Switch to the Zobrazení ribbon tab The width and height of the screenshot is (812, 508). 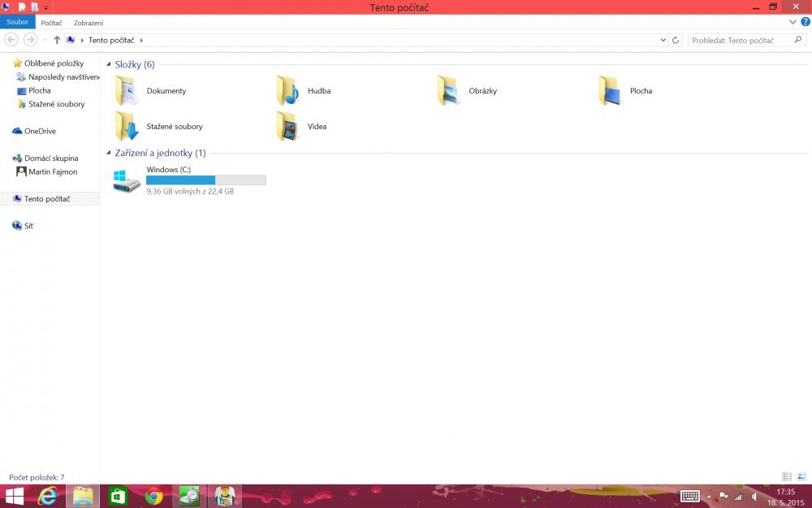click(x=88, y=22)
